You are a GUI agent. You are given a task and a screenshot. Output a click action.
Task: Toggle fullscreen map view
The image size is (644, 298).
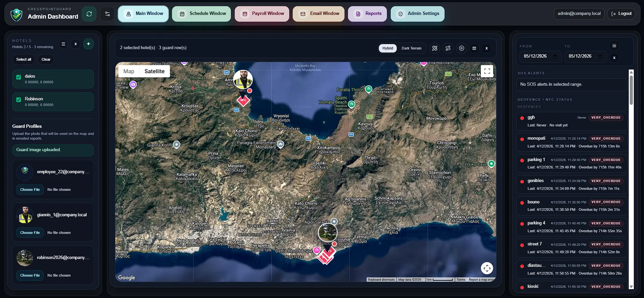tap(487, 71)
